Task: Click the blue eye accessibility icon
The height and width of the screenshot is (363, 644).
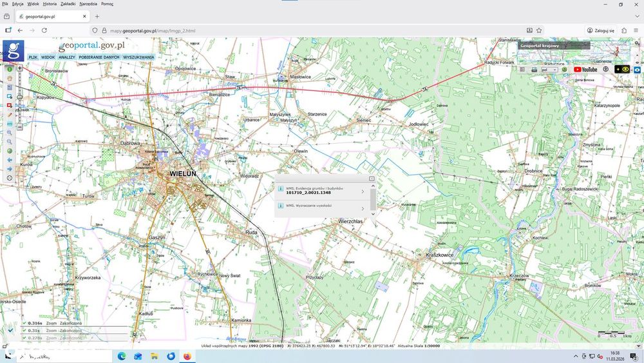Action: pyautogui.click(x=637, y=70)
